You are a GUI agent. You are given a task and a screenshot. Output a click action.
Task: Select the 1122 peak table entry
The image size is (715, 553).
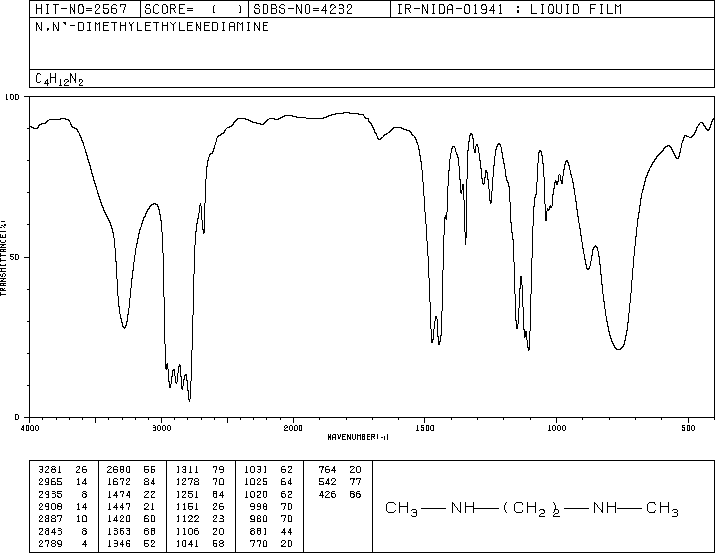(187, 519)
